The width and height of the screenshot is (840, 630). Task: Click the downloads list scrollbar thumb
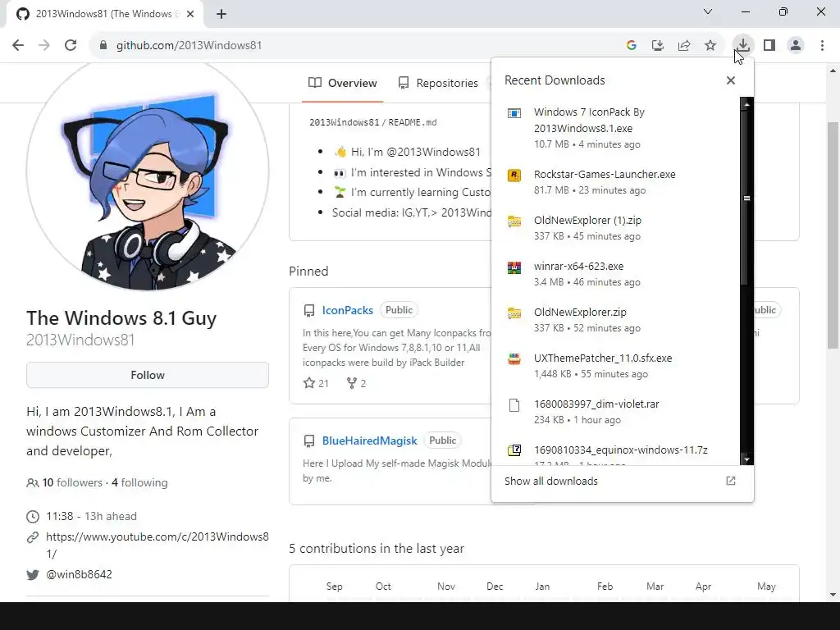[746, 199]
